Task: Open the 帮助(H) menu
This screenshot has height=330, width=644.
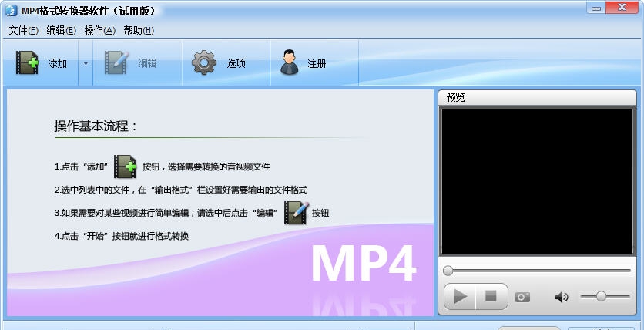Action: coord(139,30)
